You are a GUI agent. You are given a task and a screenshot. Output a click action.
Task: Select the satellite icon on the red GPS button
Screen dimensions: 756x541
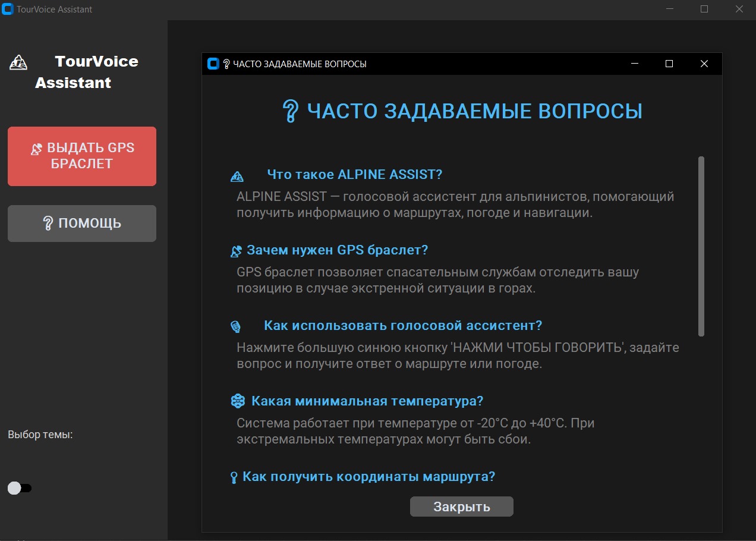tap(36, 148)
